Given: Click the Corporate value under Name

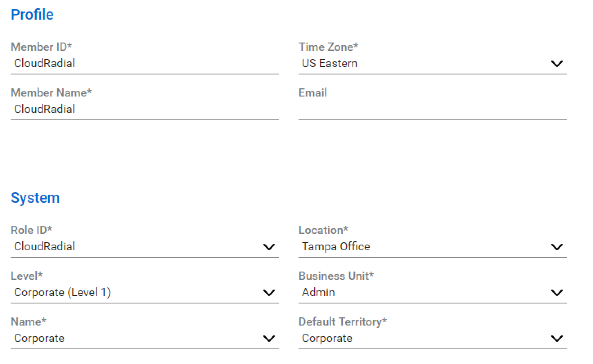Looking at the screenshot, I should coord(39,338).
